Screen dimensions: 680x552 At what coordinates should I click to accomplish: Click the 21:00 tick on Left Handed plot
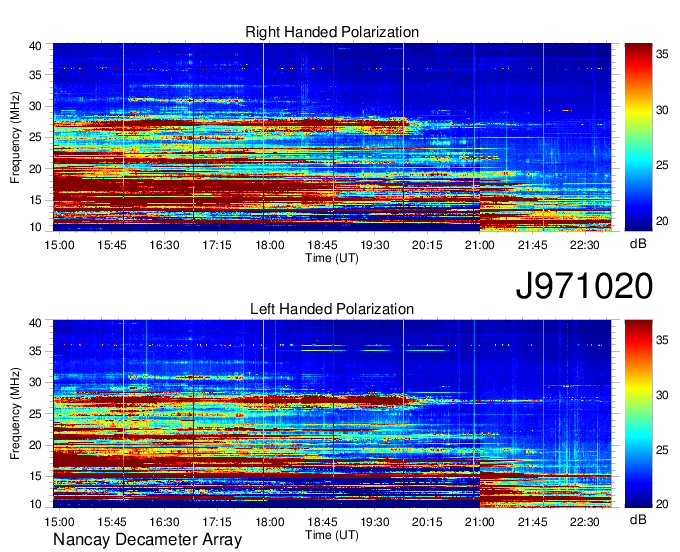(x=480, y=522)
